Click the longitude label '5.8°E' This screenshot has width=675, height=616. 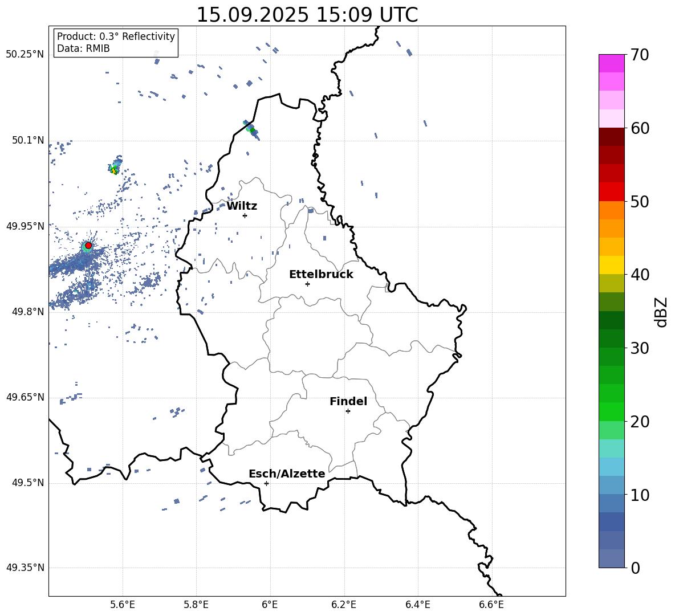(196, 605)
